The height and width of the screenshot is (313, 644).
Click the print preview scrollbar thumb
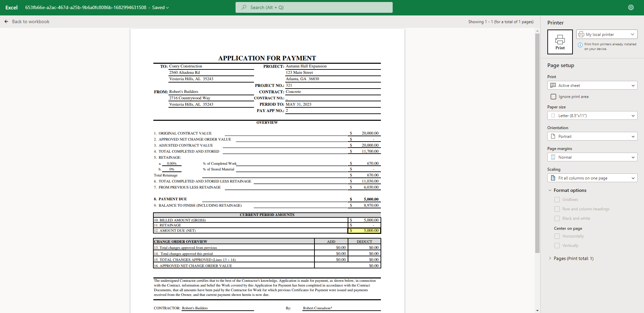pos(537,143)
